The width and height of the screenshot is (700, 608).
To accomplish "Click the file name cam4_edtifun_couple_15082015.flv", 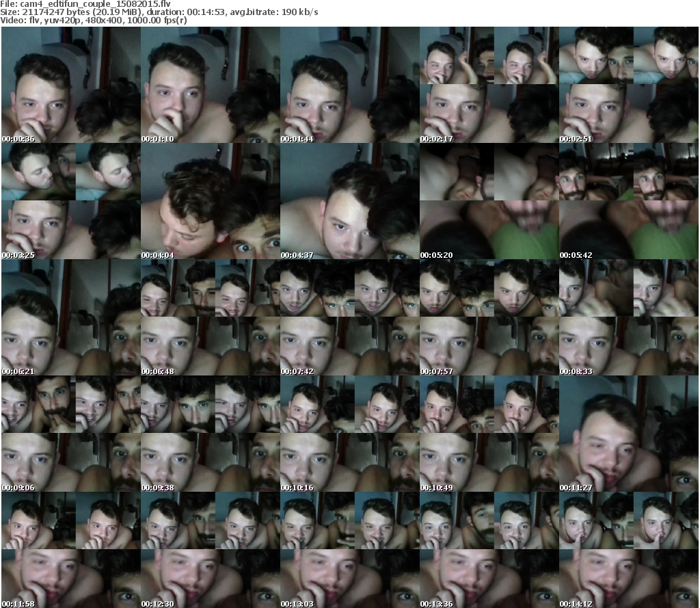I will pos(96,4).
